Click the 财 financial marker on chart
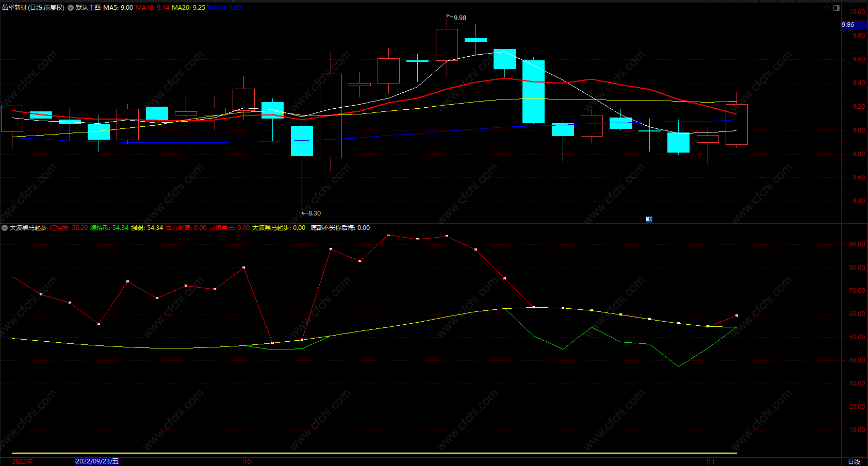Viewport: 868px width, 466px height. (649, 220)
